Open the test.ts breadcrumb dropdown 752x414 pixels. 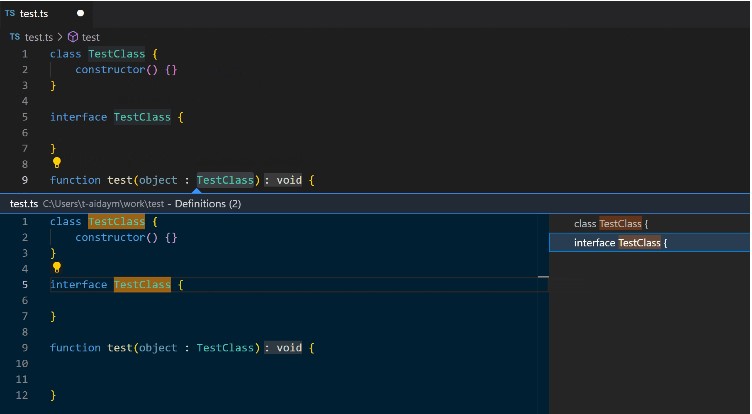38,37
